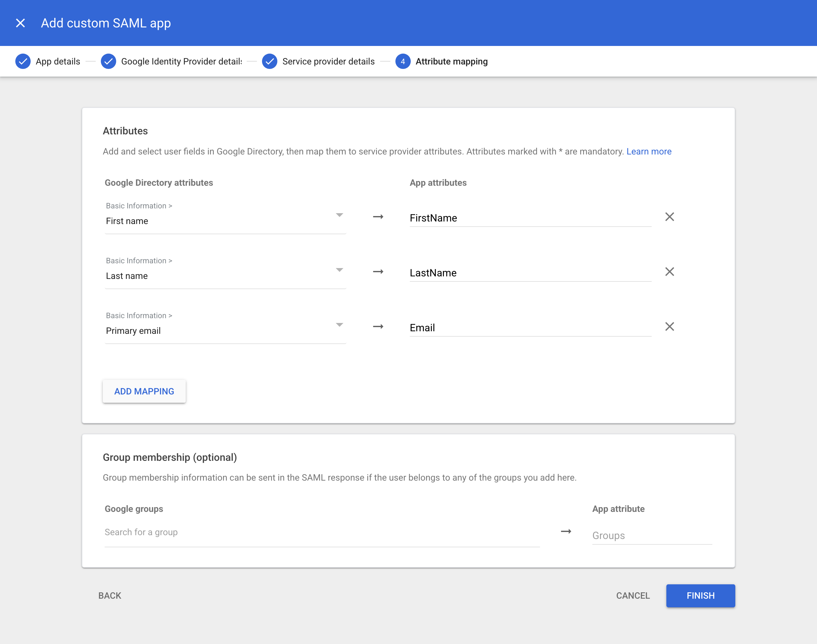The width and height of the screenshot is (817, 644).
Task: Close the Add custom SAML app dialog
Action: click(20, 23)
